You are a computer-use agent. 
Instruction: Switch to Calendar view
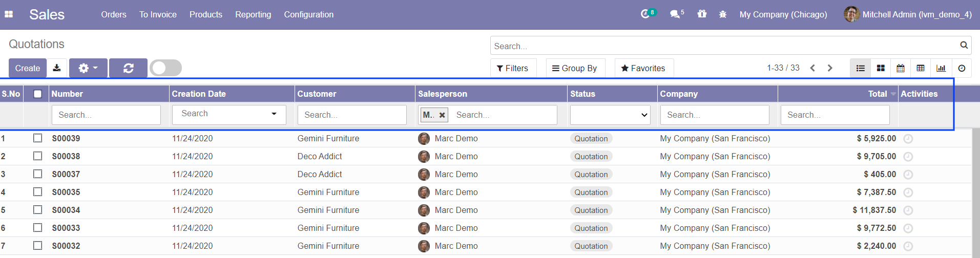click(x=901, y=68)
